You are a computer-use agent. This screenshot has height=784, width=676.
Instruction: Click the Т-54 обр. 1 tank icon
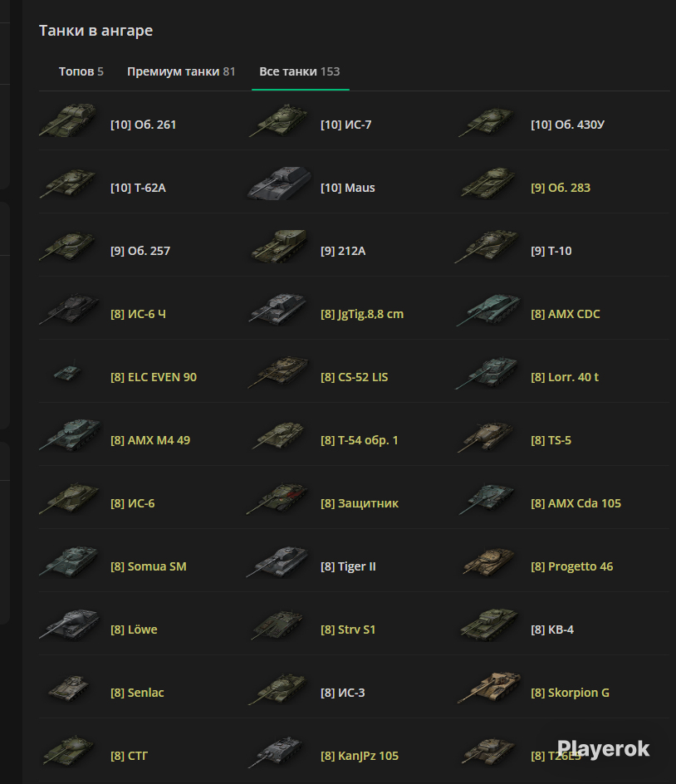coord(278,435)
